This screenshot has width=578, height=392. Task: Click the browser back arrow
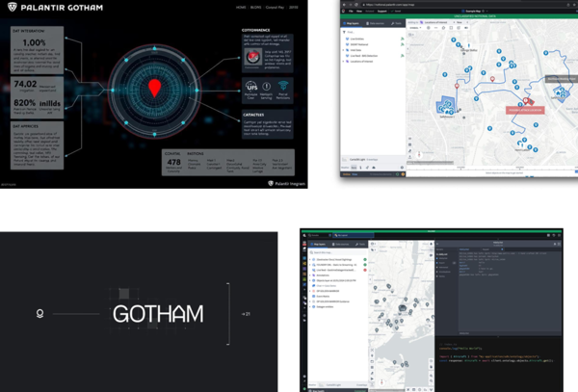pos(344,5)
